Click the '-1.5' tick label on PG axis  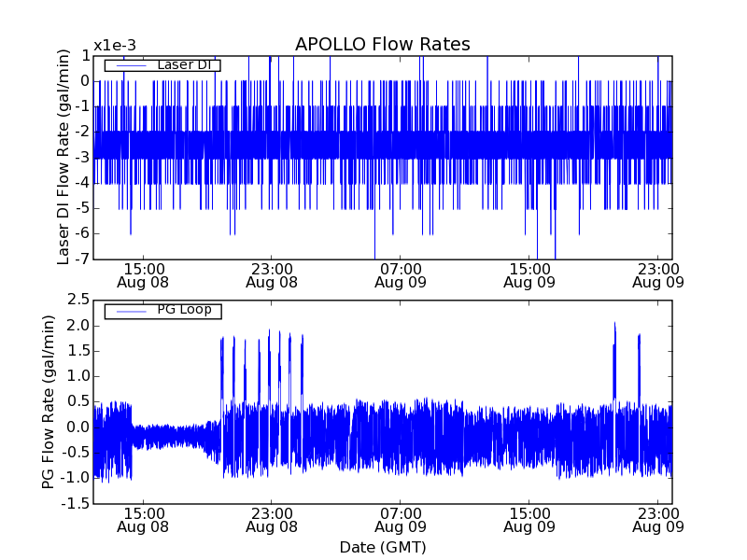coord(76,503)
